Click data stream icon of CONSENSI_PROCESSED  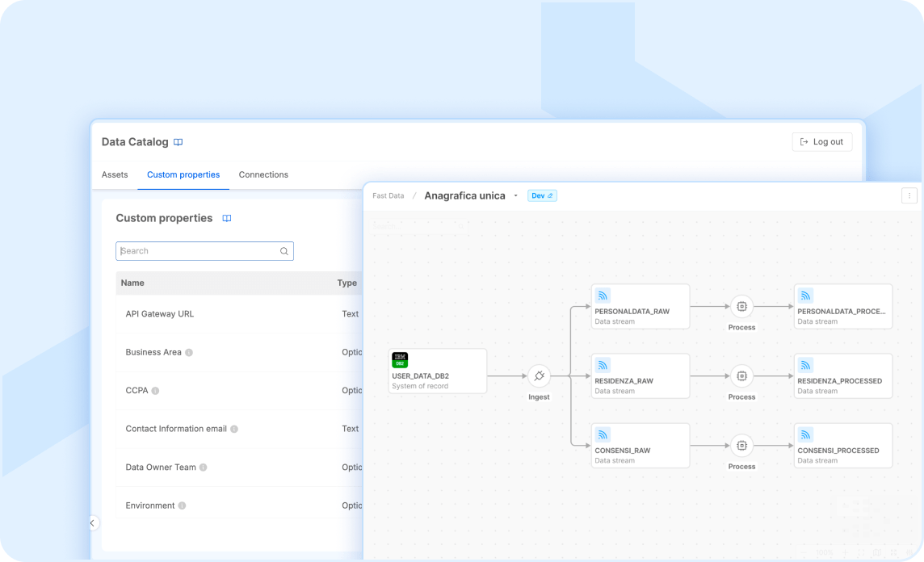pyautogui.click(x=805, y=434)
